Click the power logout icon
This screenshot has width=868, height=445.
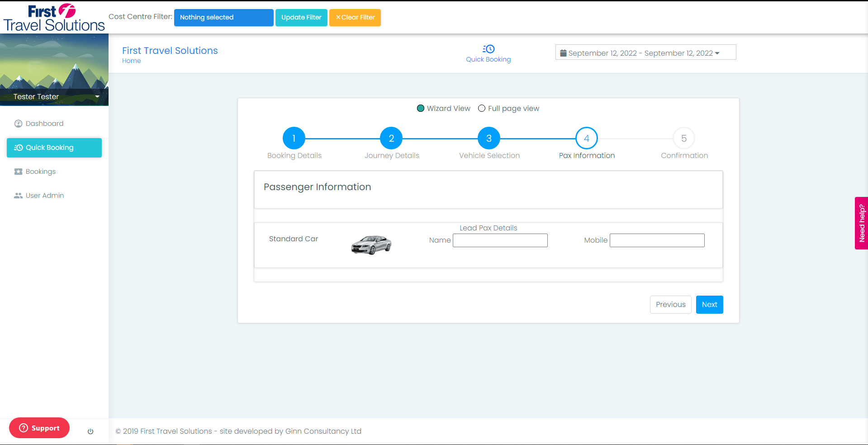coord(90,431)
